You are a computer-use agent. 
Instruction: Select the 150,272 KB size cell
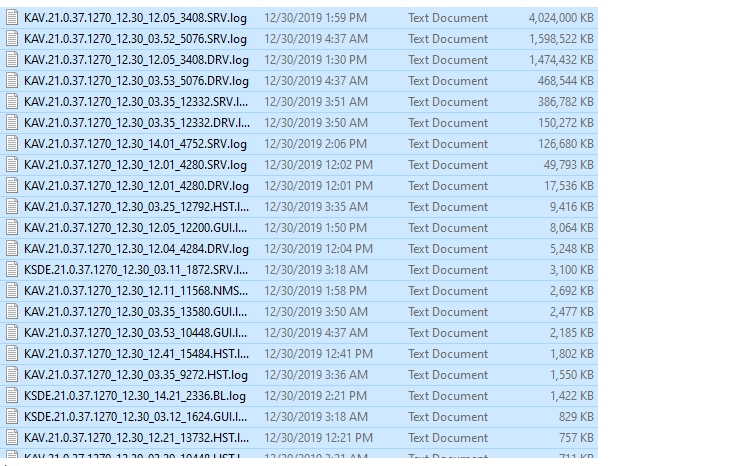point(565,123)
